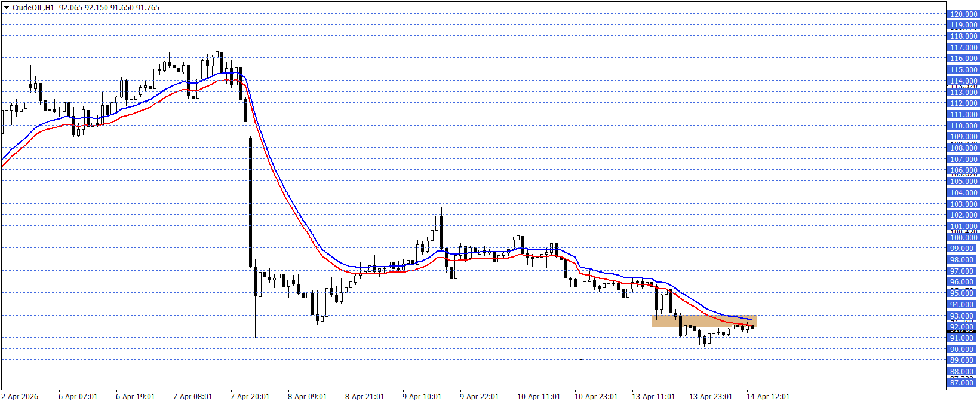Click the 13 Apr 23:01 time label
Viewport: 980px width, 404px height.
click(x=711, y=397)
